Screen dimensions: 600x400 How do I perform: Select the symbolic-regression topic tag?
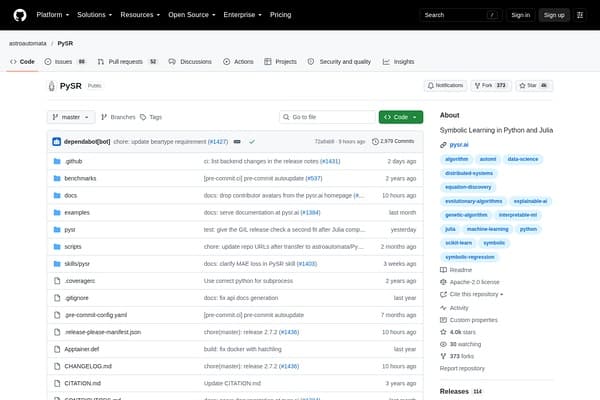tap(470, 257)
